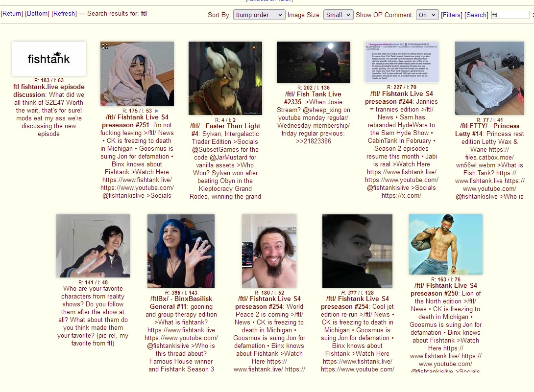Click 'Who are your favorite characters' teaser
Image resolution: width=534 pixels, height=392 pixels.
coord(93,316)
